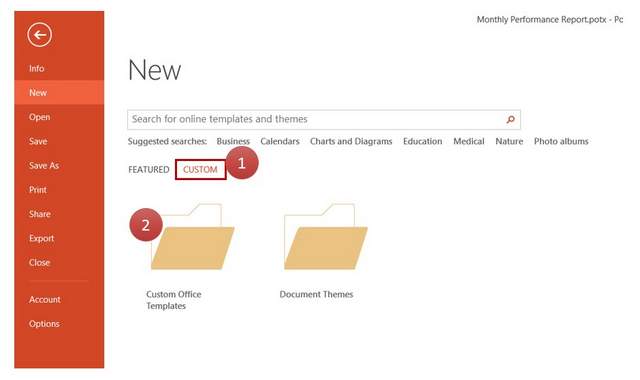The image size is (640, 380).
Task: Switch to the CUSTOM tab
Action: (x=200, y=169)
